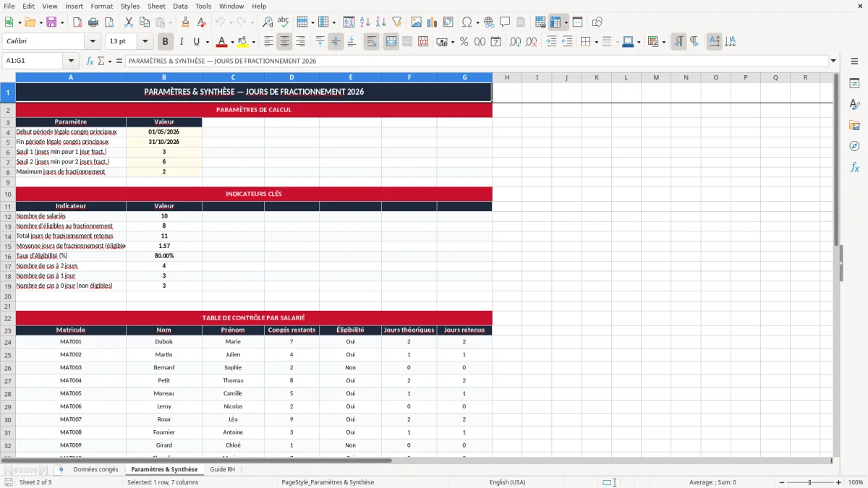
Task: Sort descending
Action: [381, 22]
